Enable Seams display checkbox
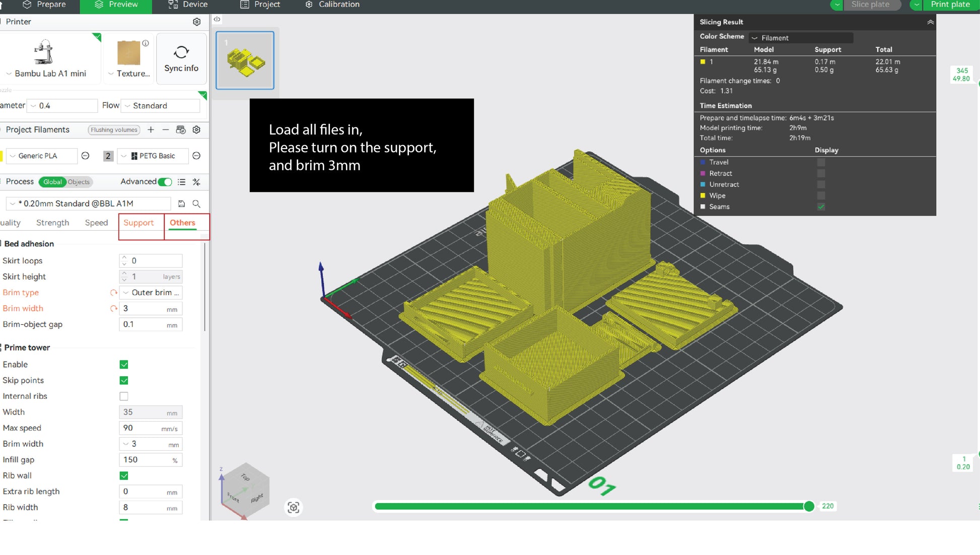The image size is (980, 555). point(821,206)
